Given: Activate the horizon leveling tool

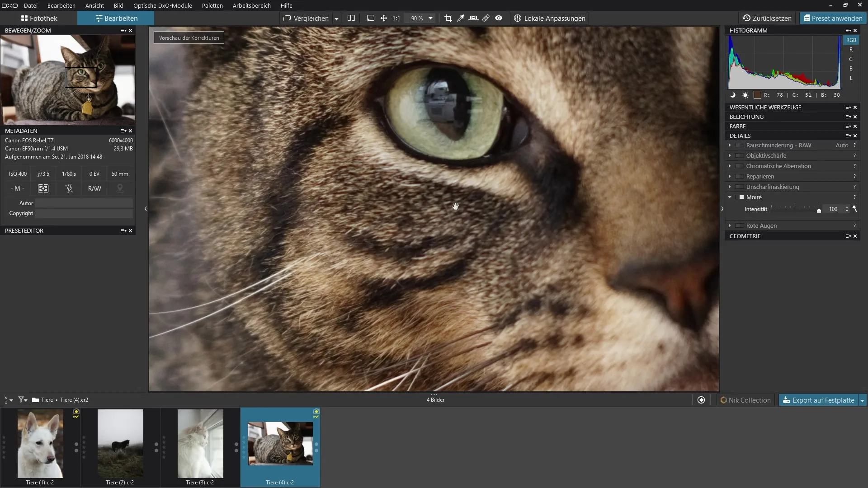Looking at the screenshot, I should pos(473,18).
